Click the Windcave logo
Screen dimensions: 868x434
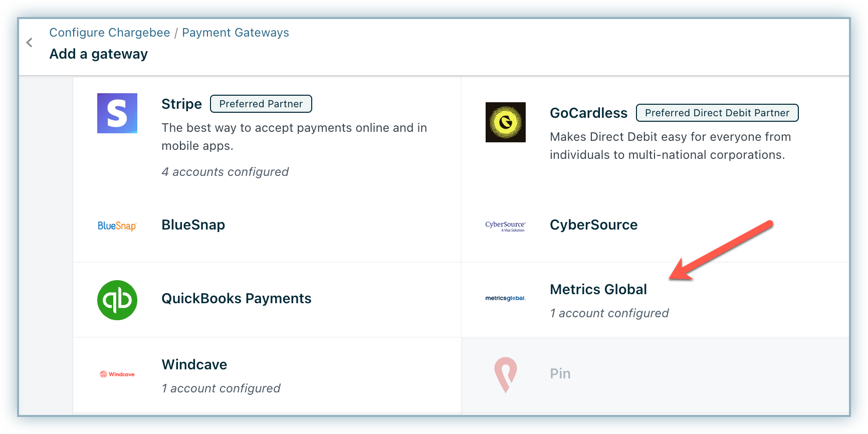(117, 374)
